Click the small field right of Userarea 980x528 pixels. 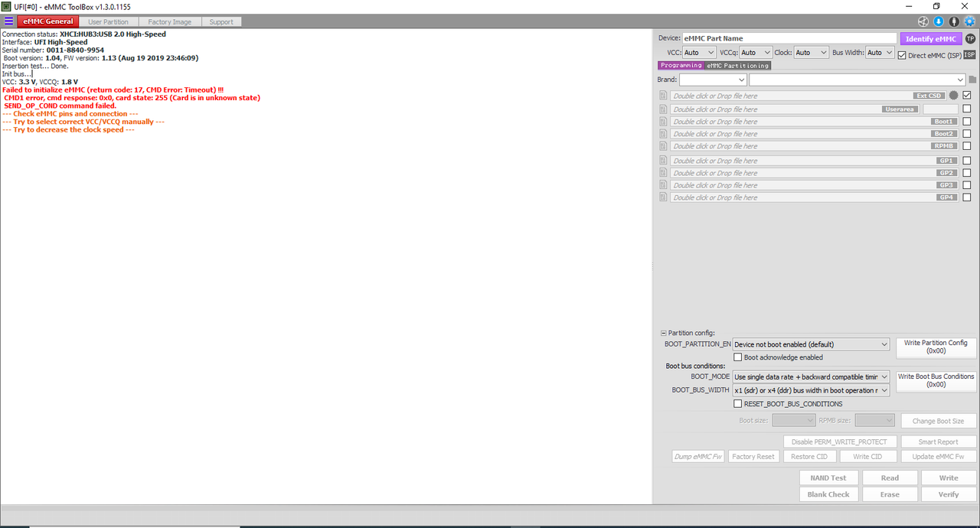coord(940,109)
